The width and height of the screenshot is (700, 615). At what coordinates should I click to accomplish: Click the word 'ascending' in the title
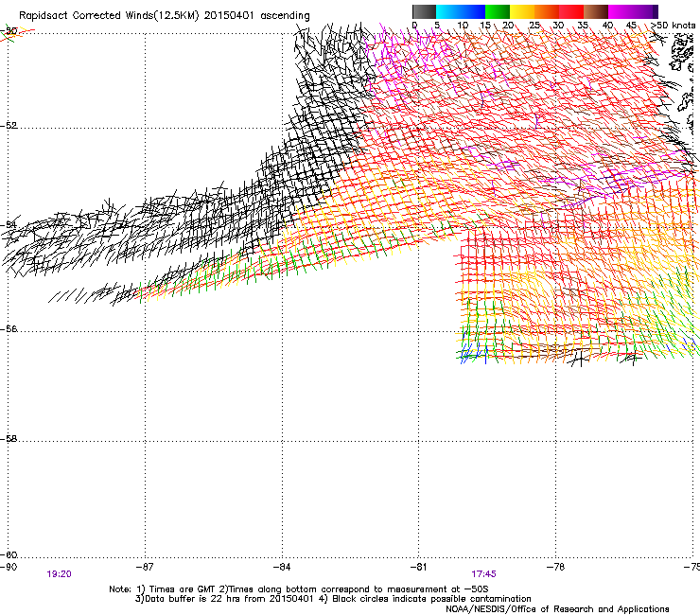click(285, 16)
